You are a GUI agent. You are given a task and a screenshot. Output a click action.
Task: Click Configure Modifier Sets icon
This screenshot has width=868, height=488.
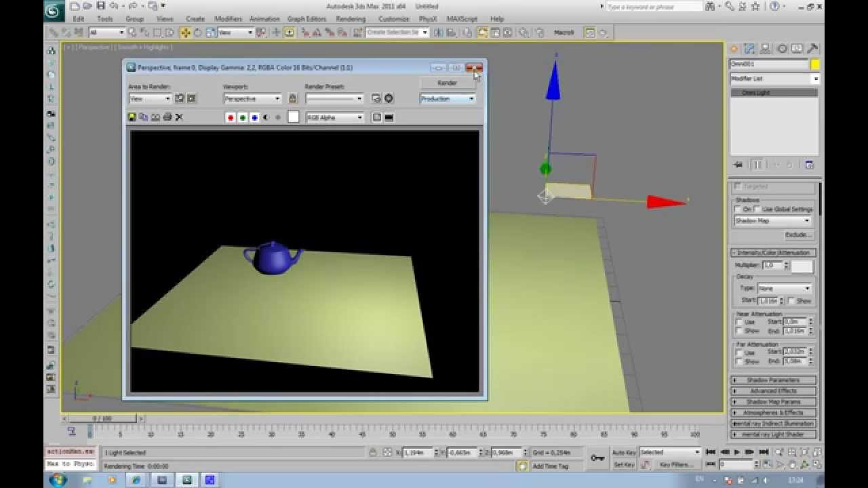coord(809,165)
